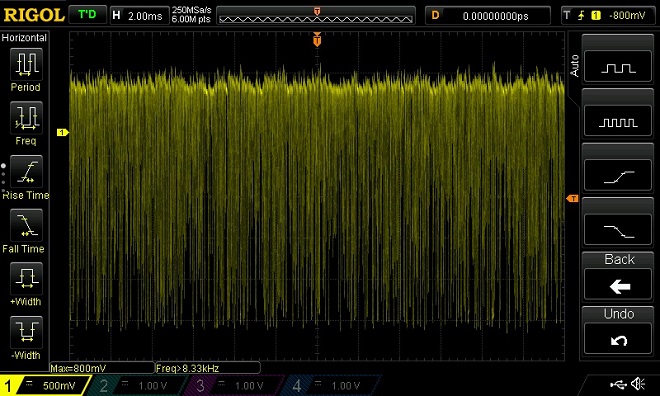Choose the falling edge softkey

(618, 230)
